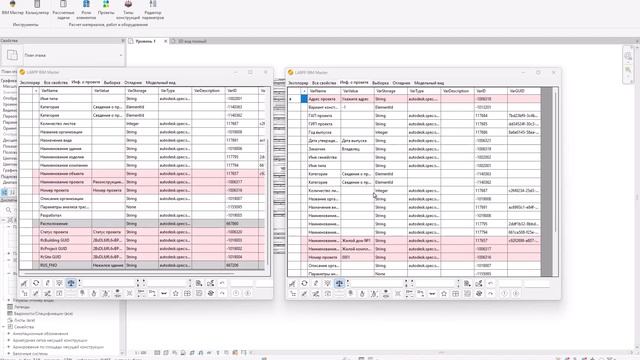The height and width of the screenshot is (360, 640).
Task: Expand the Аннотационные обозначения tree node
Action: (9, 333)
